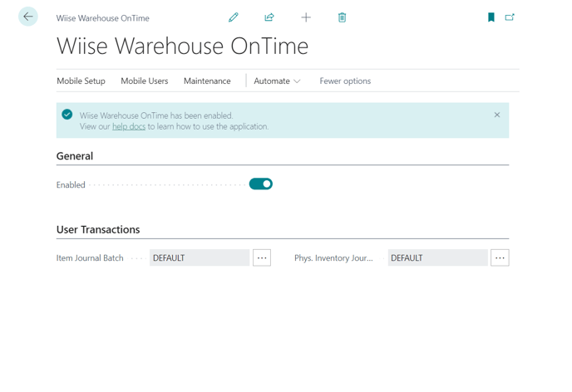The width and height of the screenshot is (572, 392).
Task: Click the Item Journal Batch label
Action: 90,258
